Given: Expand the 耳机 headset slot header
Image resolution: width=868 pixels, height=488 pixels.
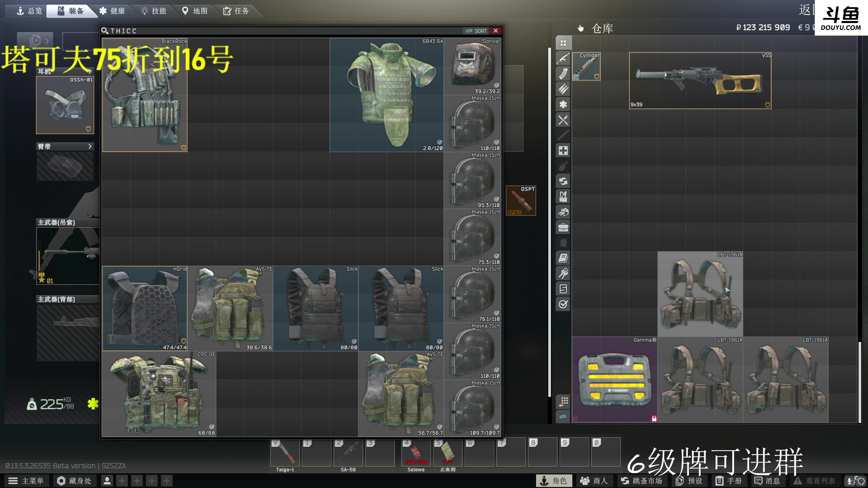Looking at the screenshot, I should (x=65, y=71).
